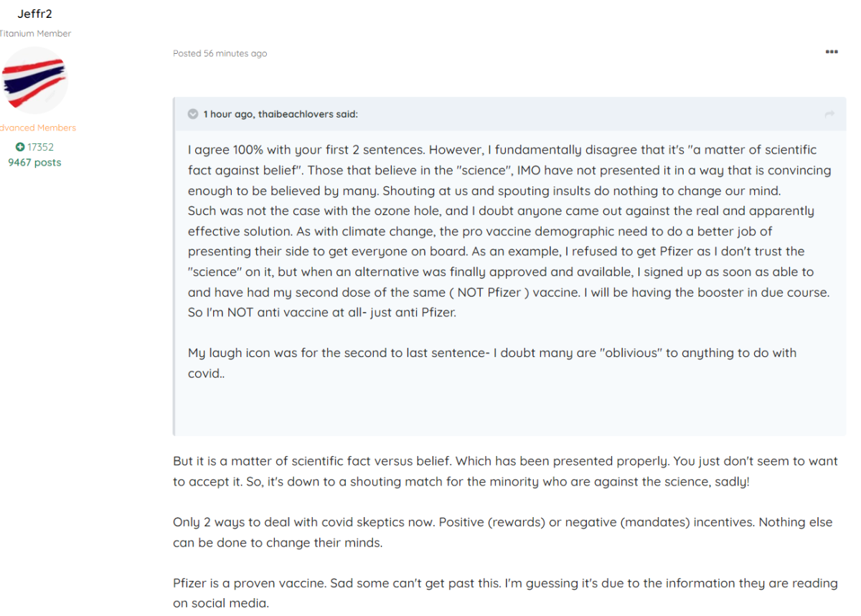Open Jeffr2's Thai flag avatar

click(x=34, y=80)
